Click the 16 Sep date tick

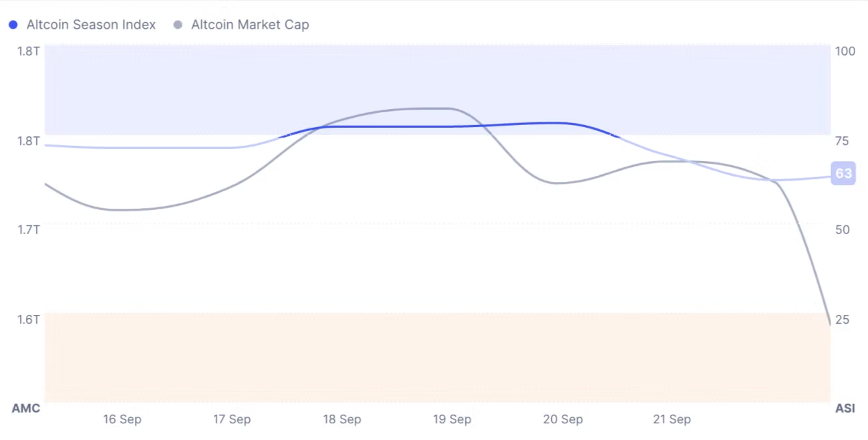tap(122, 419)
